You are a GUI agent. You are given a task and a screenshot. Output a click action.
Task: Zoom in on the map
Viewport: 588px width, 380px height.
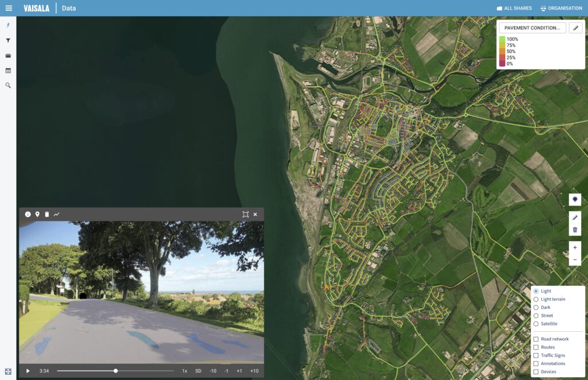[x=575, y=247]
